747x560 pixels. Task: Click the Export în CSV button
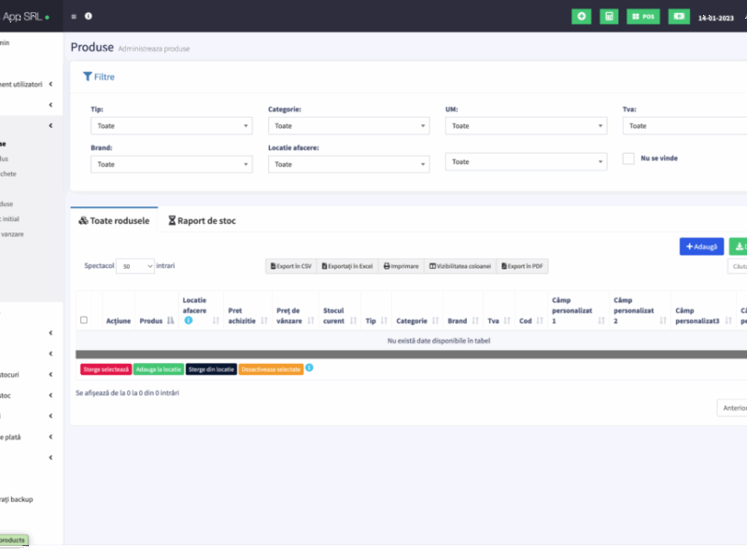point(291,266)
